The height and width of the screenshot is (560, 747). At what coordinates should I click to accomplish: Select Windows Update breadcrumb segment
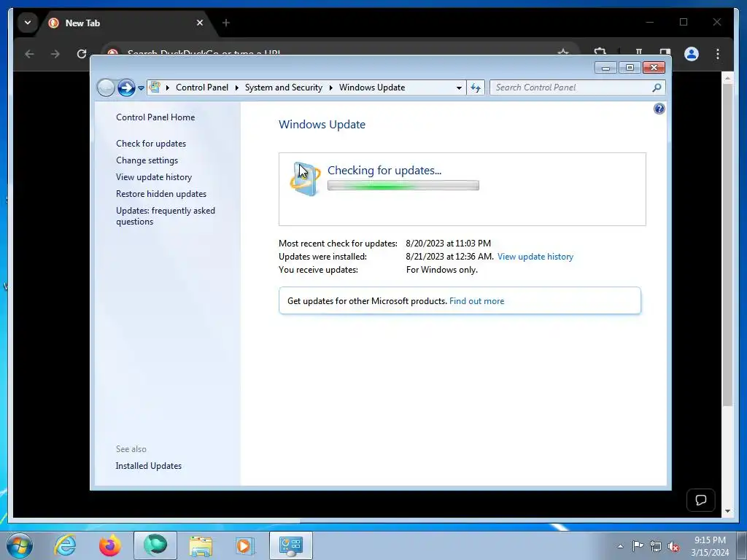coord(372,87)
